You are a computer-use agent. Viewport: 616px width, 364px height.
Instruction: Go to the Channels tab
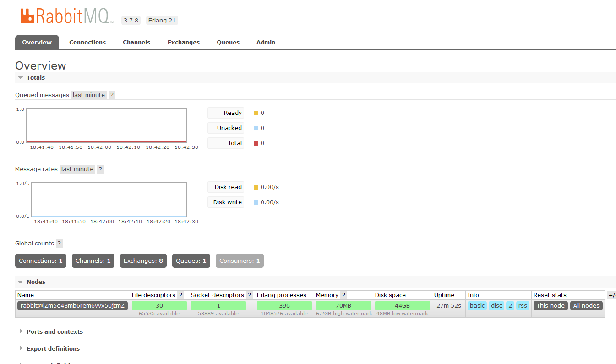tap(136, 42)
